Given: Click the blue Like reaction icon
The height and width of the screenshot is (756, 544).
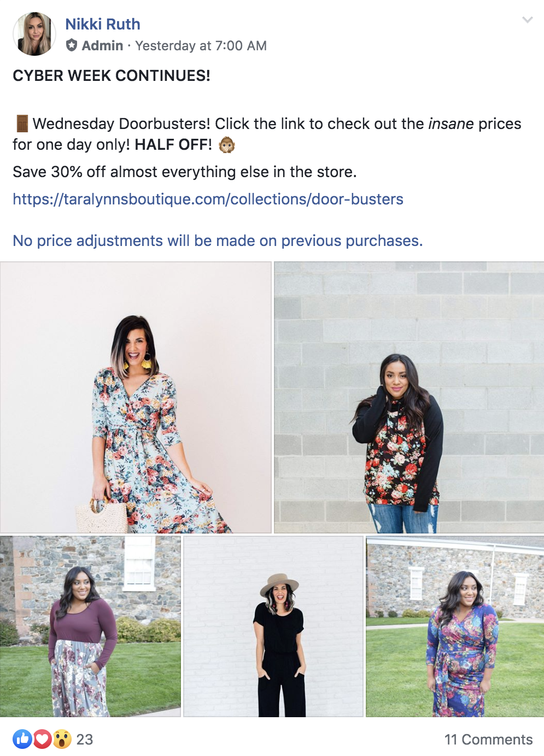Looking at the screenshot, I should click(22, 739).
